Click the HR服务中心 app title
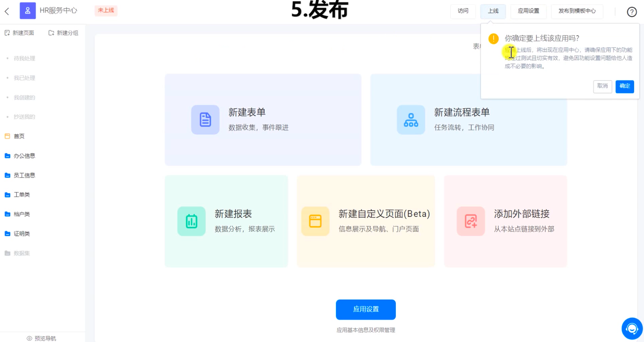Viewport: 644px width, 342px height. click(x=58, y=10)
